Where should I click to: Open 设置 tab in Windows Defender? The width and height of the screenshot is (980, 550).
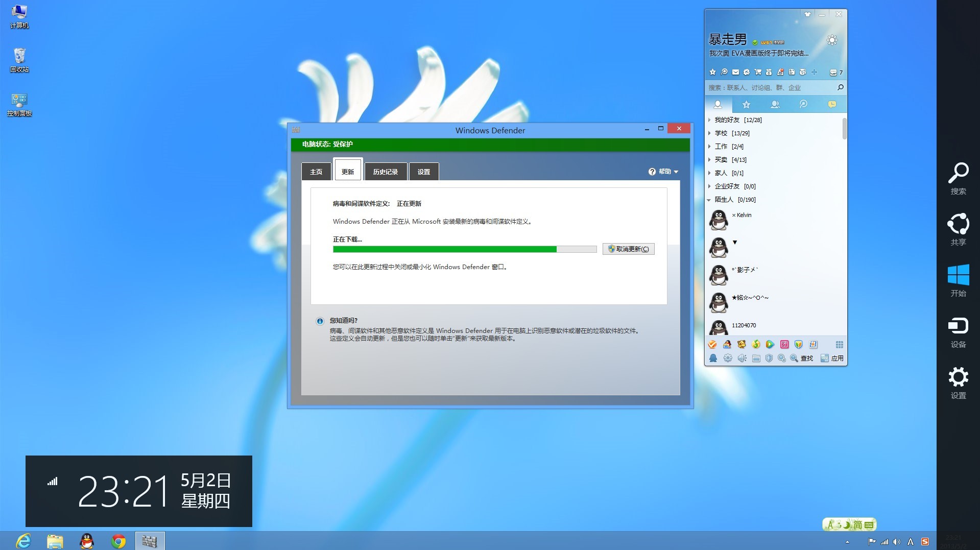424,172
